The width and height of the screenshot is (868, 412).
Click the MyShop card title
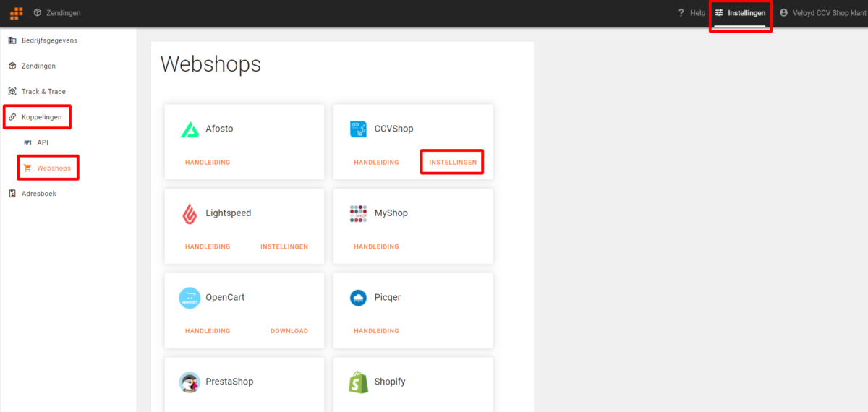click(x=391, y=213)
